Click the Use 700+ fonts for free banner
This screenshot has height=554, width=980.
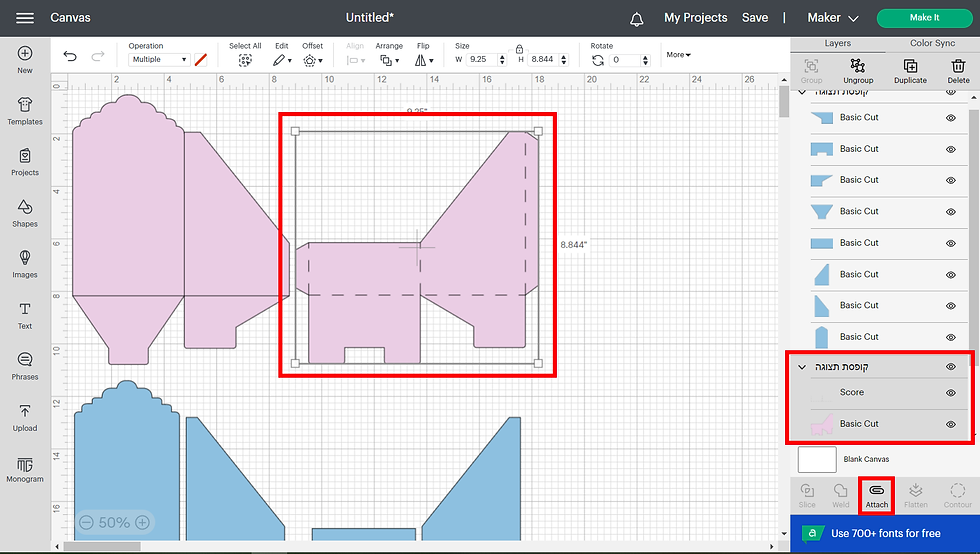pos(885,533)
